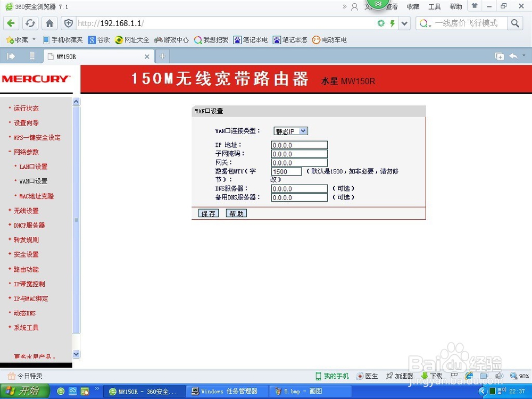Open the 帮助 menu
The image size is (532, 399).
pyautogui.click(x=456, y=6)
